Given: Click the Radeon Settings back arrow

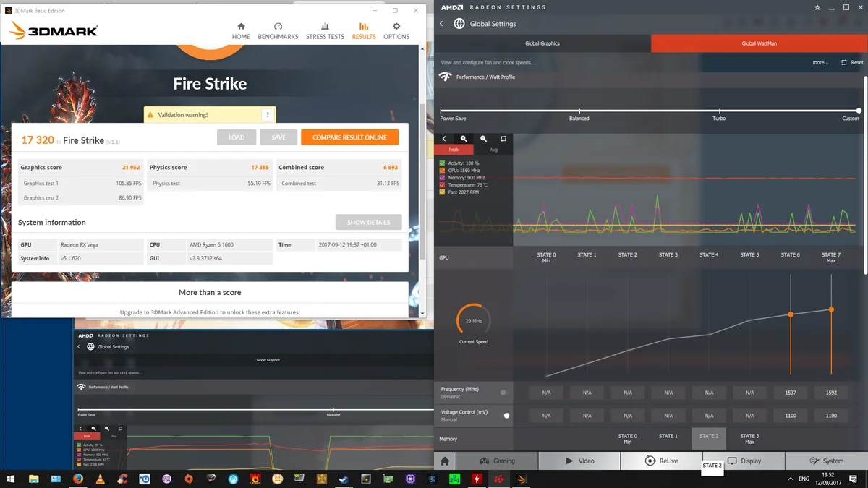Looking at the screenshot, I should click(x=442, y=24).
